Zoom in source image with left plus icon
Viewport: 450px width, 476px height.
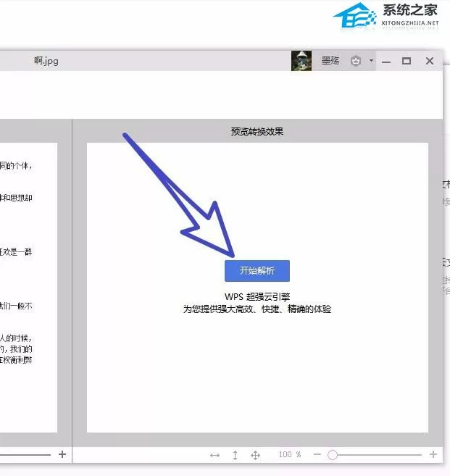(62, 454)
